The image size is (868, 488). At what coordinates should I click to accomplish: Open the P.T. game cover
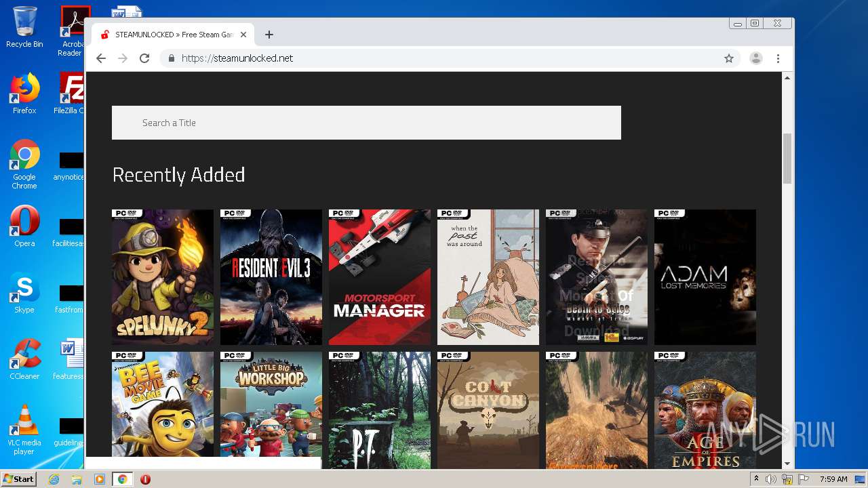point(380,410)
